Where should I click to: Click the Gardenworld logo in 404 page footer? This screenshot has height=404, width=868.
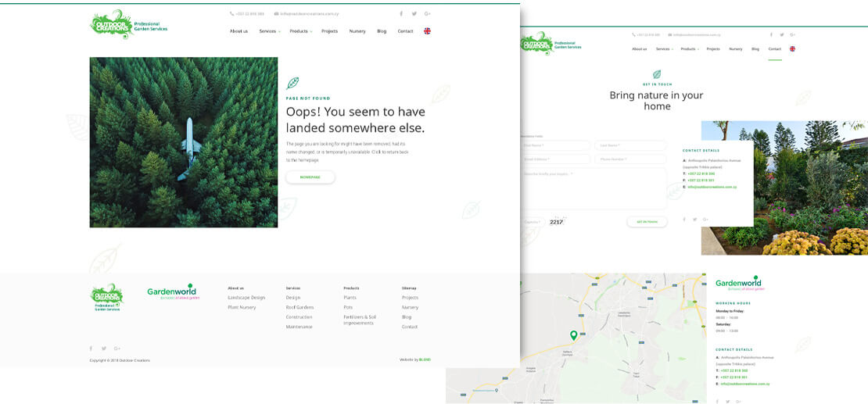[174, 291]
